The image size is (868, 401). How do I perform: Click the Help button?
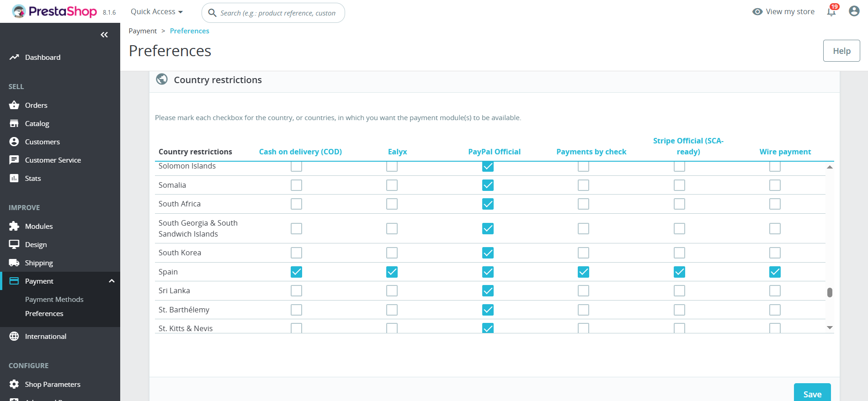[841, 51]
